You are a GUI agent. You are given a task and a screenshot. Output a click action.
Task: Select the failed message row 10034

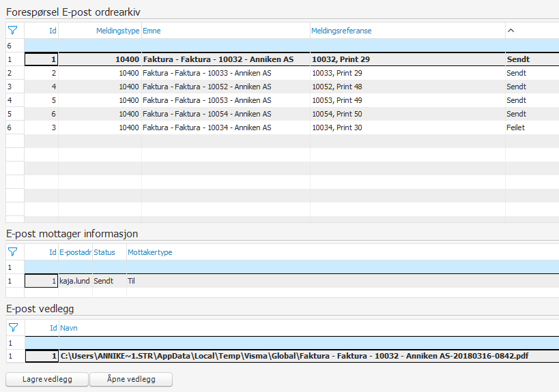[x=225, y=127]
